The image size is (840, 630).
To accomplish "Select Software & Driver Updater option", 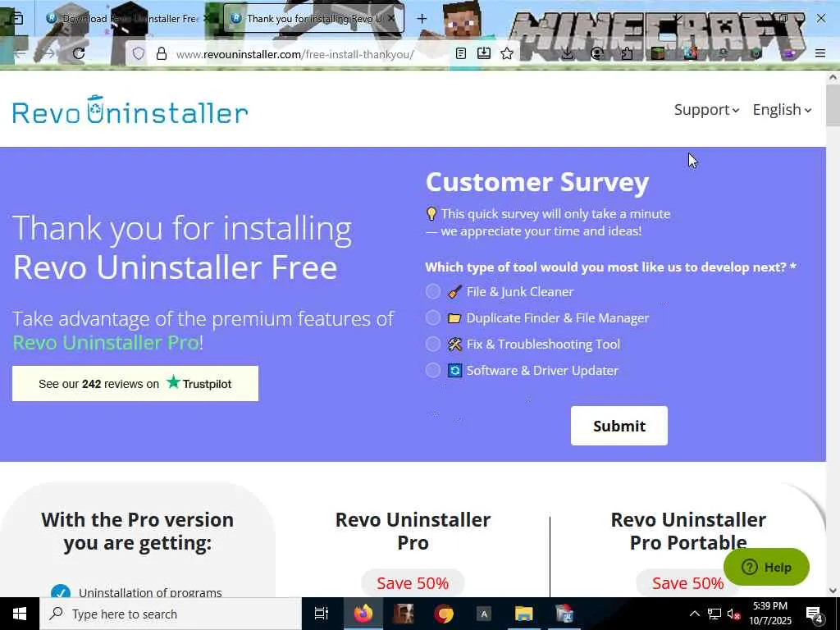I will (433, 370).
